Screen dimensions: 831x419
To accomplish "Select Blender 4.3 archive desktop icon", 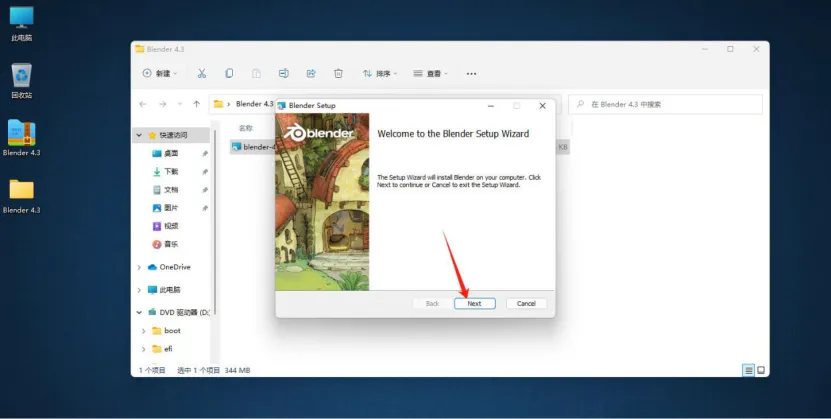I will [x=21, y=138].
